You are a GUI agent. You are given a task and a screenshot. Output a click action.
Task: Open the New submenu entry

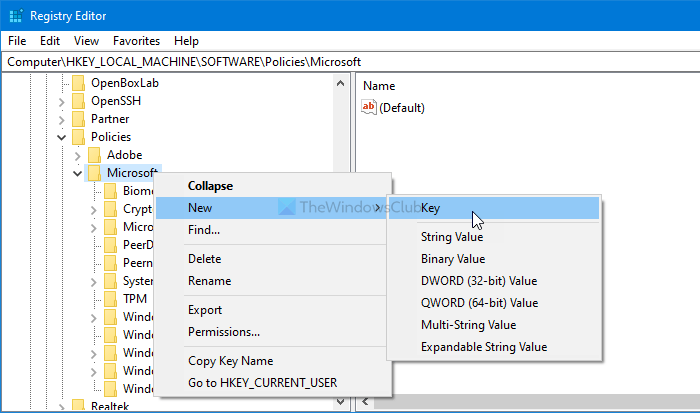point(271,208)
